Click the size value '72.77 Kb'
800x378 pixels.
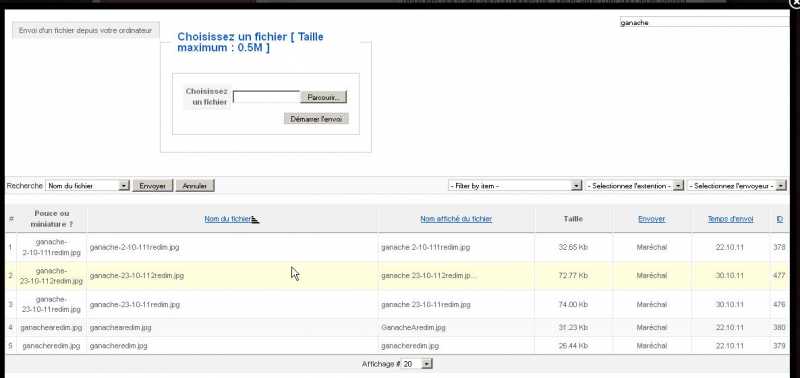pyautogui.click(x=573, y=275)
